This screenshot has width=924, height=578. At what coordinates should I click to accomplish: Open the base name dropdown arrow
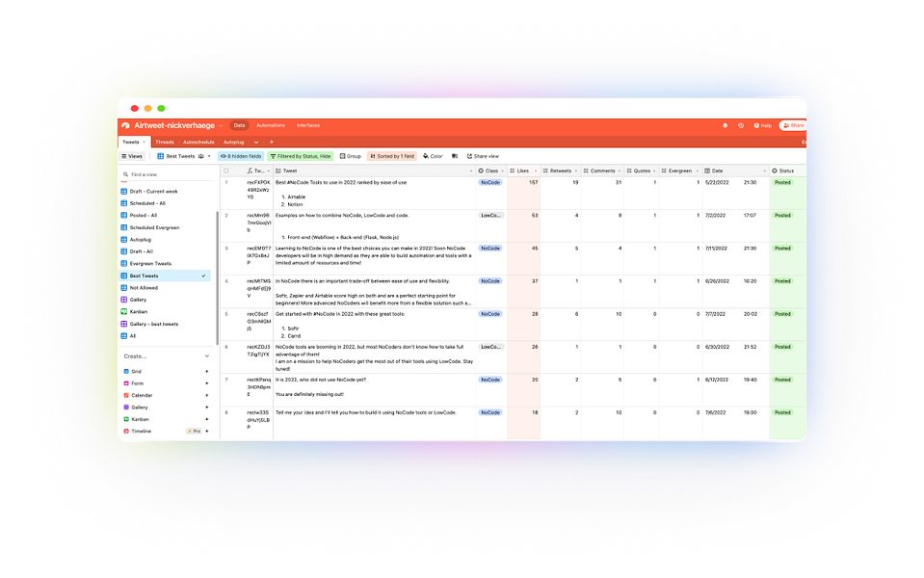[221, 125]
